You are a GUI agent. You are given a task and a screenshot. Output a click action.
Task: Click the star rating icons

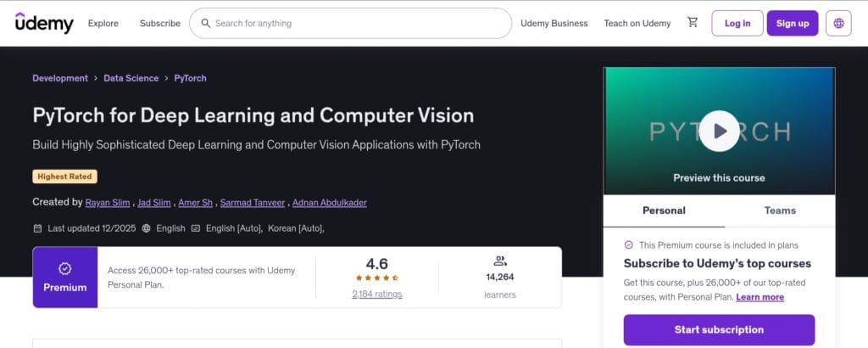[x=377, y=278]
